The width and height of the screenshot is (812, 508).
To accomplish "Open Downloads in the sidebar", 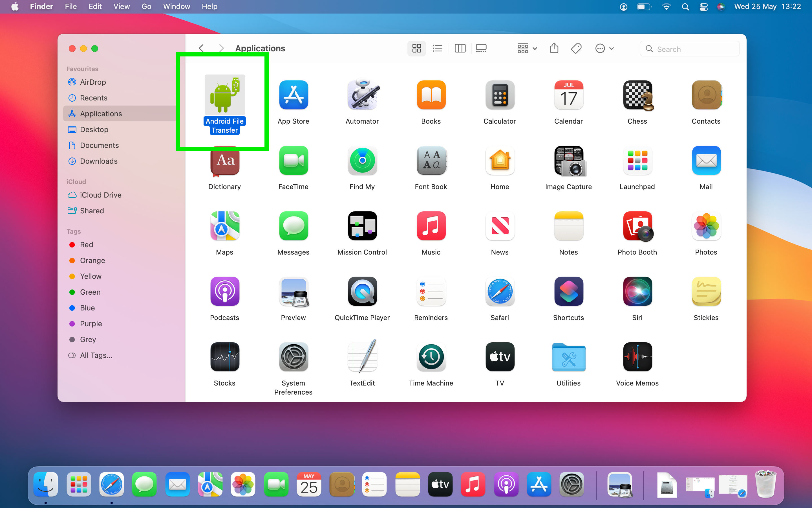I will click(120, 161).
